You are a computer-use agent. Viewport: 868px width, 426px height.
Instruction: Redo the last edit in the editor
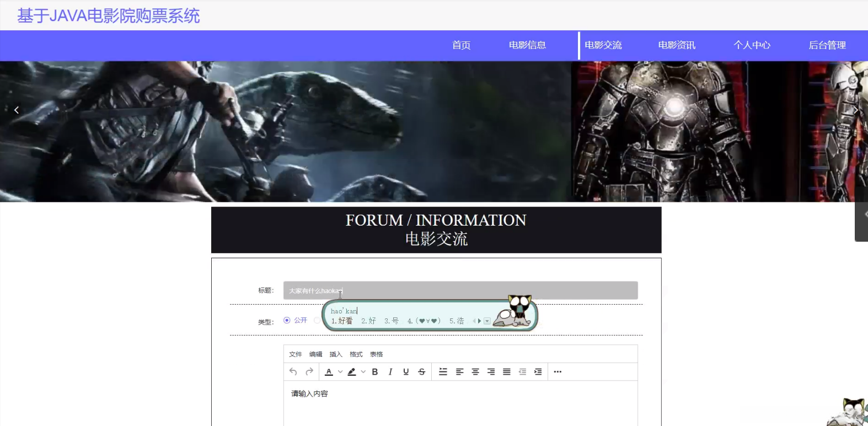tap(309, 372)
